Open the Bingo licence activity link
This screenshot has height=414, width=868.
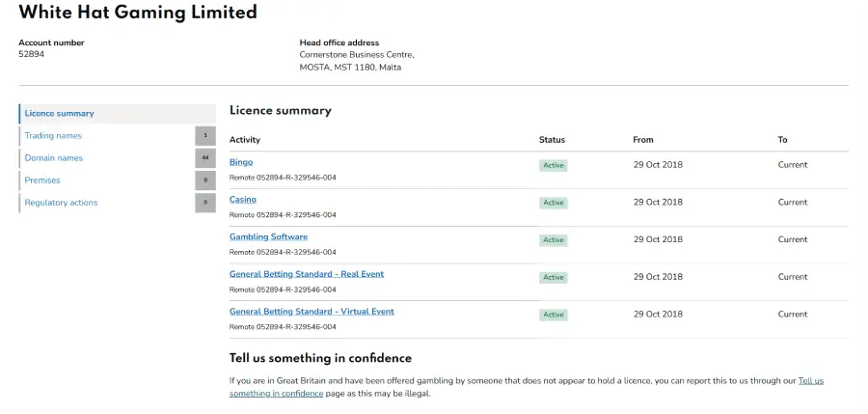241,162
